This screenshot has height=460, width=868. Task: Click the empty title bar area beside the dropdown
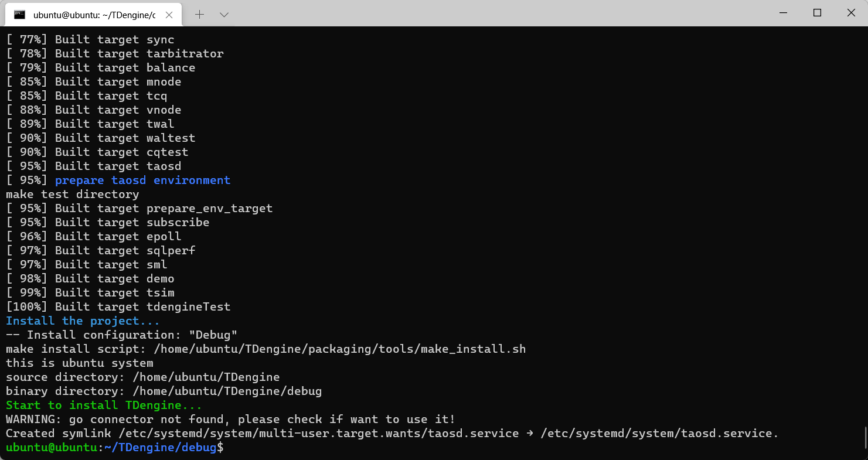click(498, 13)
